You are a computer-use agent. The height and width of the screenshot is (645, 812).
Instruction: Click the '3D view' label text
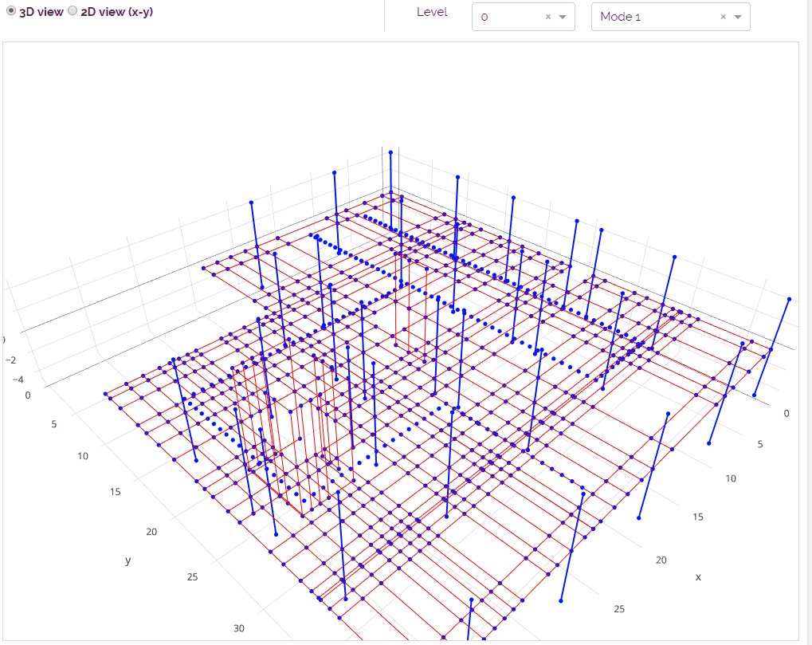pyautogui.click(x=41, y=11)
